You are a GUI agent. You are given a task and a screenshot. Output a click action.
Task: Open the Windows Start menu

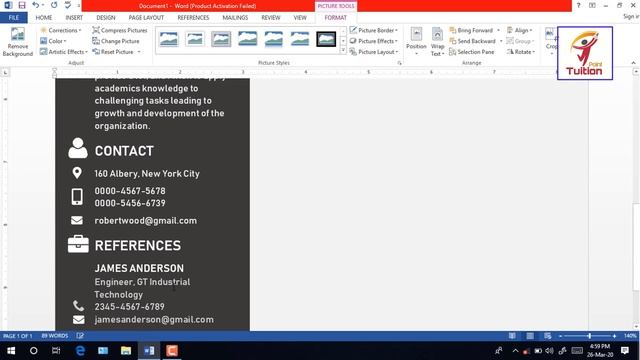click(11, 351)
